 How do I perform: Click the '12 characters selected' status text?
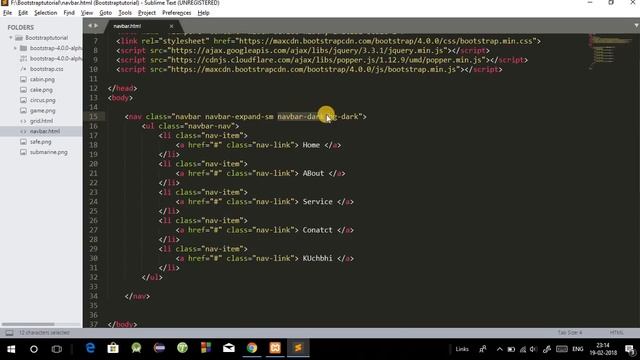tap(44, 333)
